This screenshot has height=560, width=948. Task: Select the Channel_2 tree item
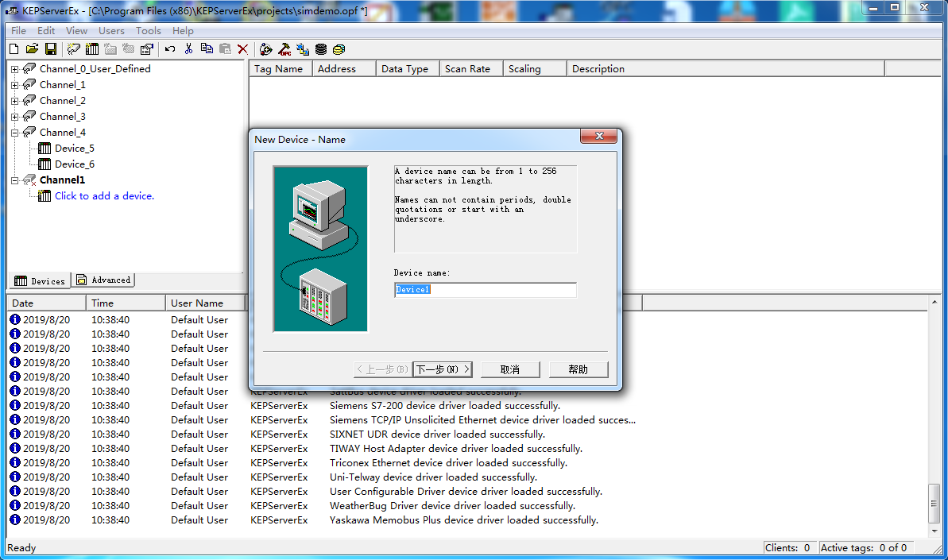point(62,100)
